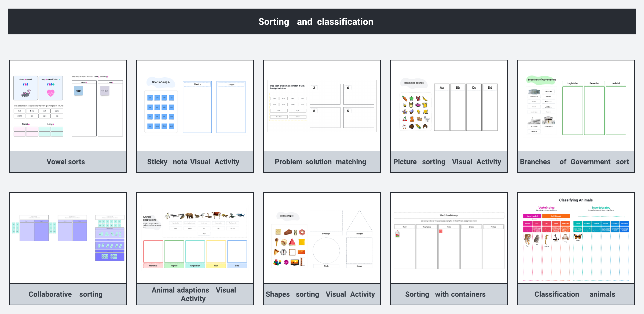This screenshot has height=314, width=644.
Task: Click the pink heart on rate card
Action: pyautogui.click(x=51, y=93)
